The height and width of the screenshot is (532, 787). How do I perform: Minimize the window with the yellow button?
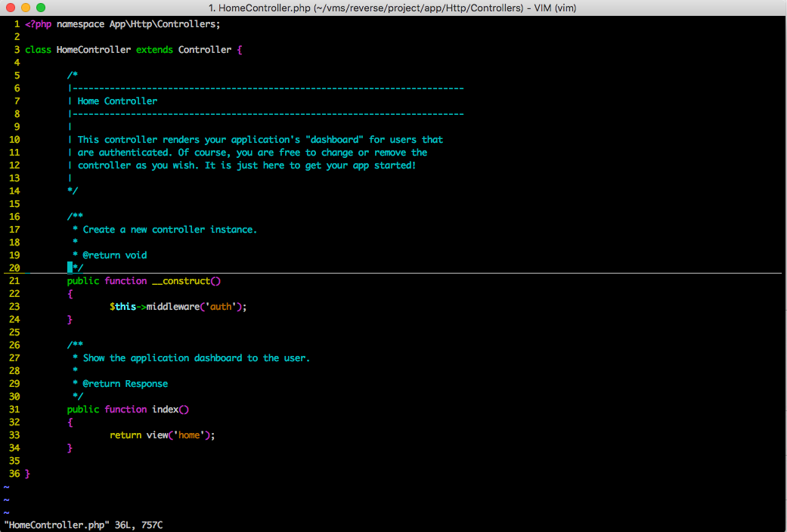[x=25, y=8]
